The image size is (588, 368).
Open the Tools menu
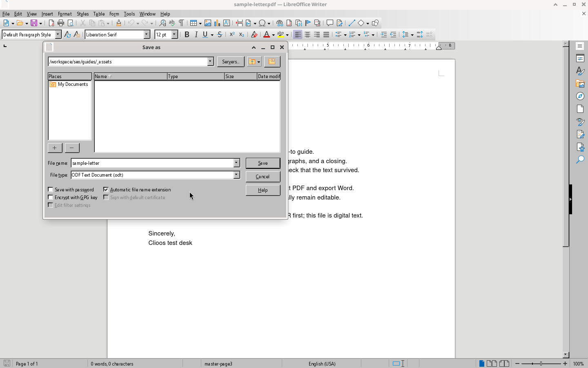(x=129, y=14)
